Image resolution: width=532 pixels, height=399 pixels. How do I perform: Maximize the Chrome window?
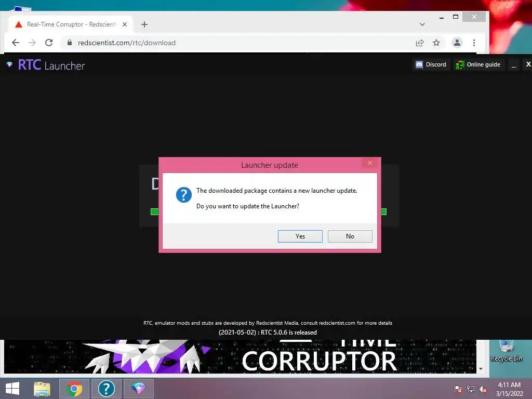click(456, 17)
